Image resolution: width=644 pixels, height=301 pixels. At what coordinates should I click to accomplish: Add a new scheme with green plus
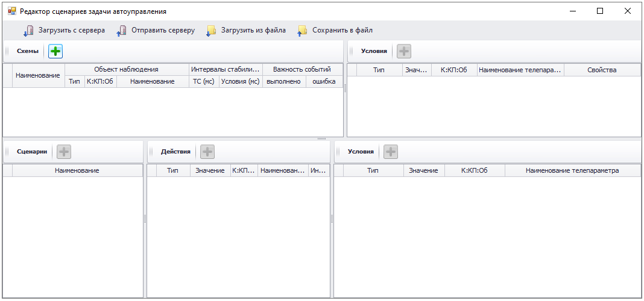55,52
